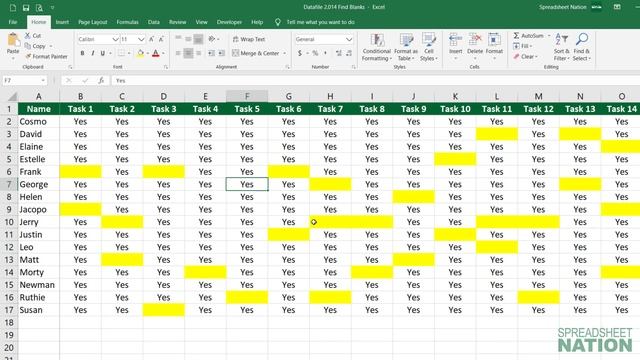This screenshot has width=640, height=360.
Task: Toggle Underline formatting
Action: coord(102,53)
